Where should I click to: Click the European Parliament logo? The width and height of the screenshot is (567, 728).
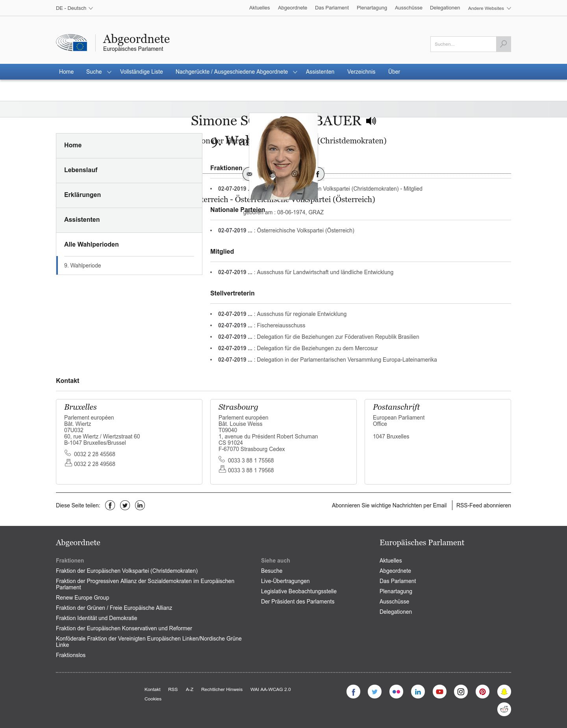click(x=72, y=43)
